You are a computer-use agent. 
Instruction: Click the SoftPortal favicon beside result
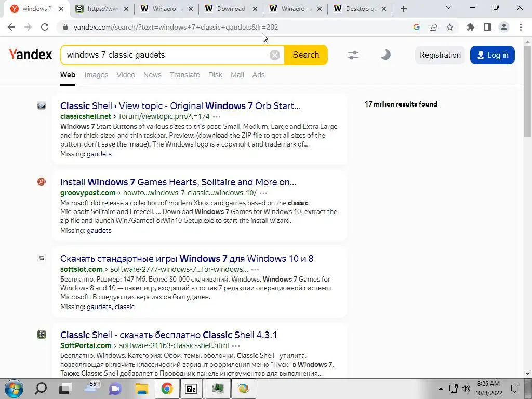(42, 335)
